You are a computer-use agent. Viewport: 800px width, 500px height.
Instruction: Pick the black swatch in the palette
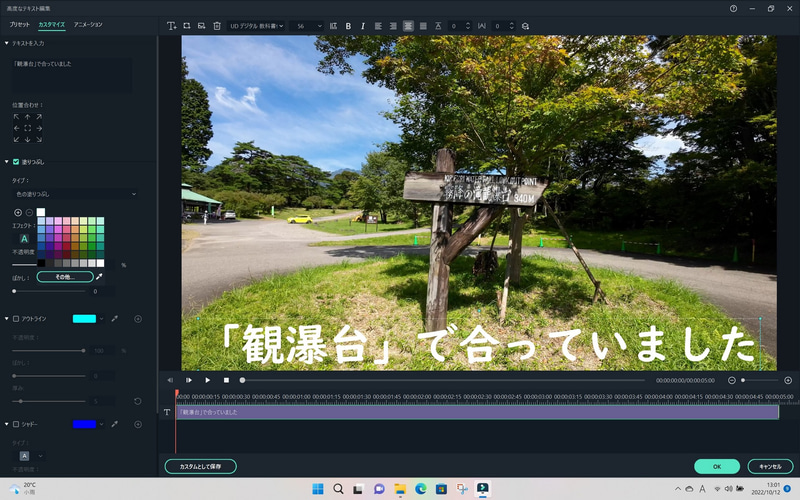(x=41, y=263)
